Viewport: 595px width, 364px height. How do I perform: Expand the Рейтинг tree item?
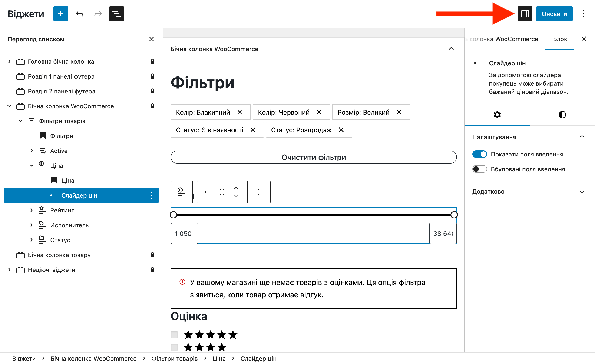[31, 210]
